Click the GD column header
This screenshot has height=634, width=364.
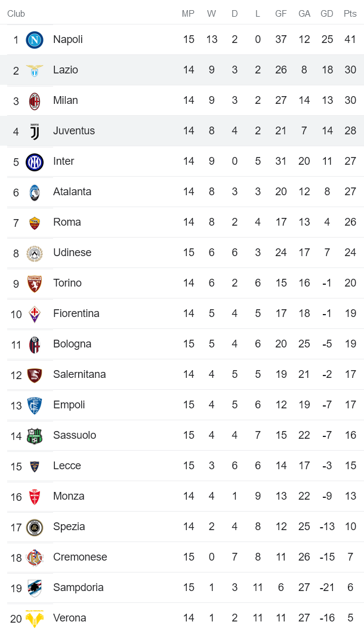point(327,14)
